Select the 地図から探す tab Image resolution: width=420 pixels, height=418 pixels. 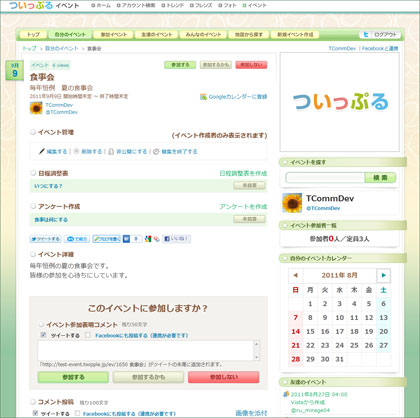coord(249,34)
